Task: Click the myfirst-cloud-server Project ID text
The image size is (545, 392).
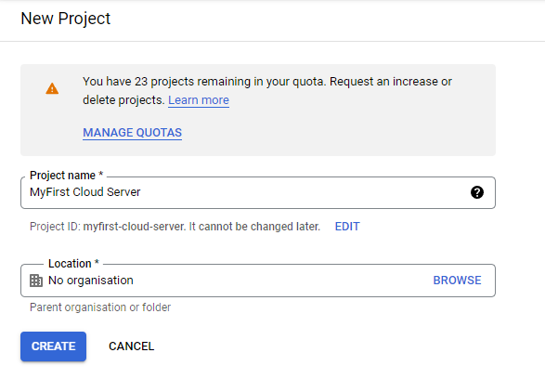Action: pyautogui.click(x=135, y=227)
